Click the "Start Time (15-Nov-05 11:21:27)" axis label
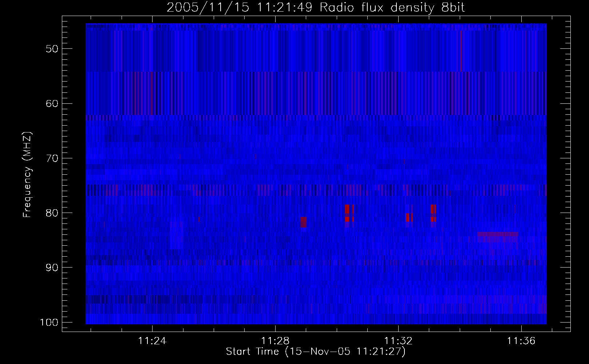 click(x=316, y=352)
